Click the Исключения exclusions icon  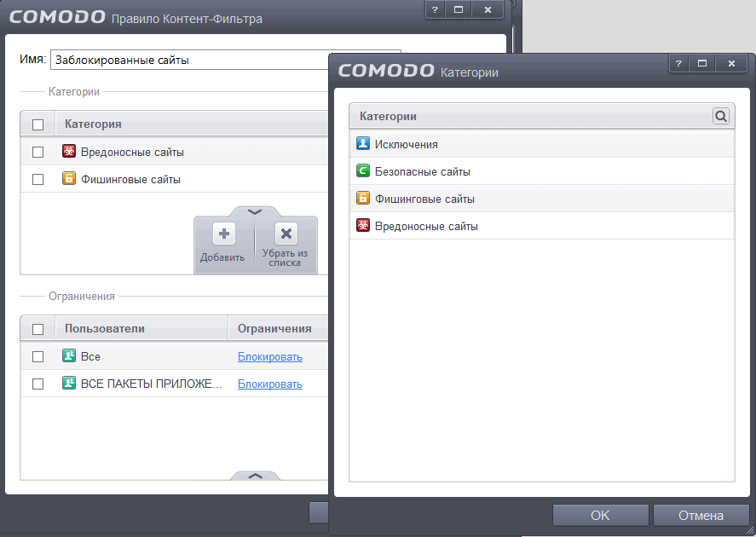[x=365, y=145]
